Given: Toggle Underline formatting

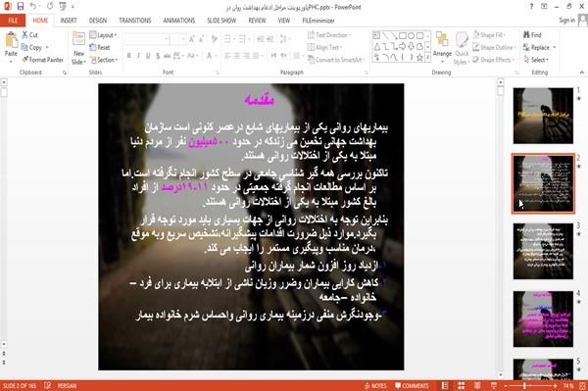Looking at the screenshot, I should pos(148,56).
